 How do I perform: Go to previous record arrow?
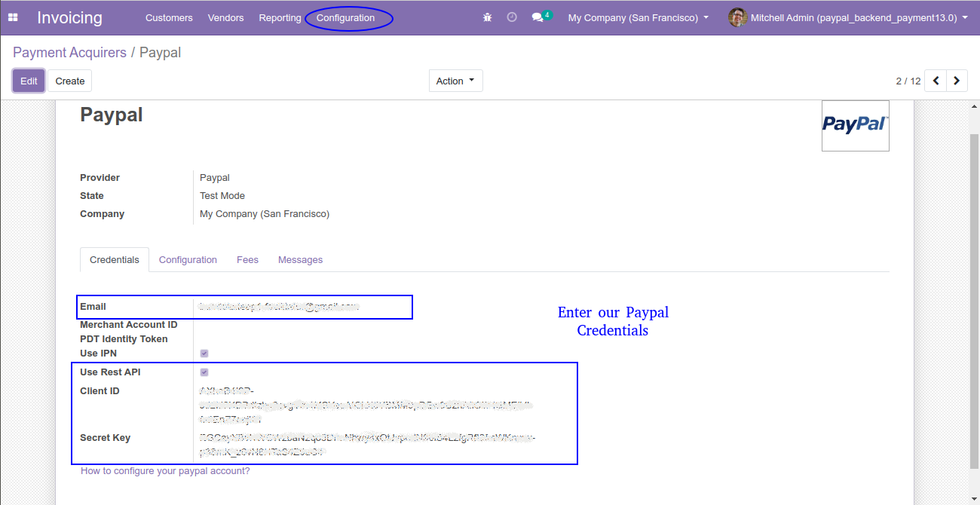point(936,81)
